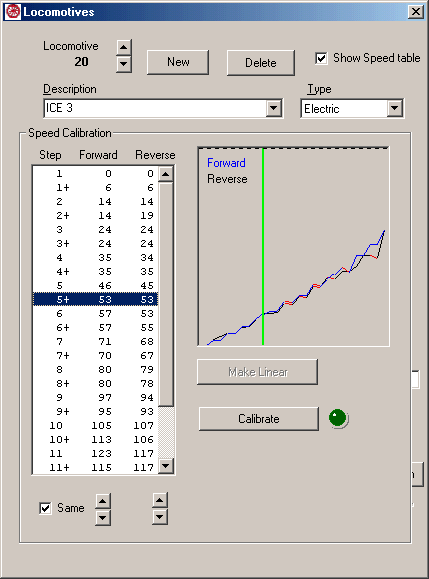429x579 pixels.
Task: Select step 4 row in speed table
Action: click(x=95, y=258)
